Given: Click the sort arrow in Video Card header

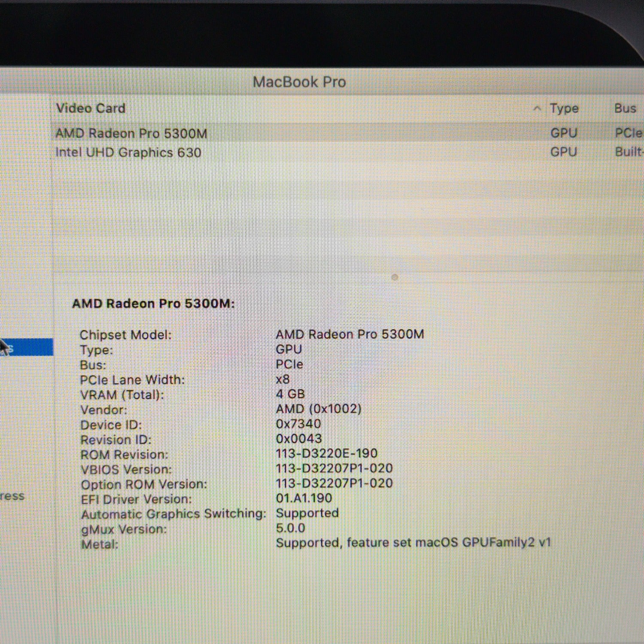Looking at the screenshot, I should point(537,109).
